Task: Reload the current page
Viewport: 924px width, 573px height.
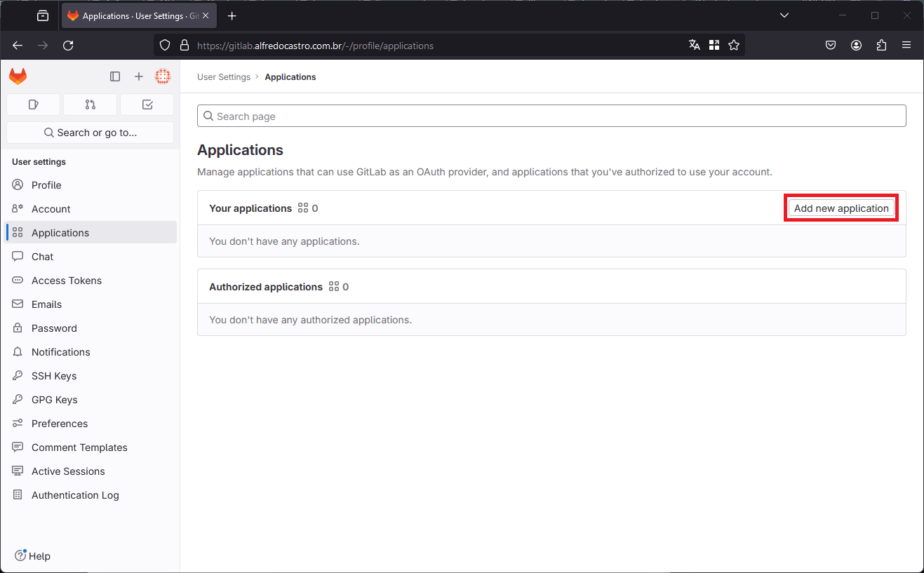Action: tap(68, 45)
